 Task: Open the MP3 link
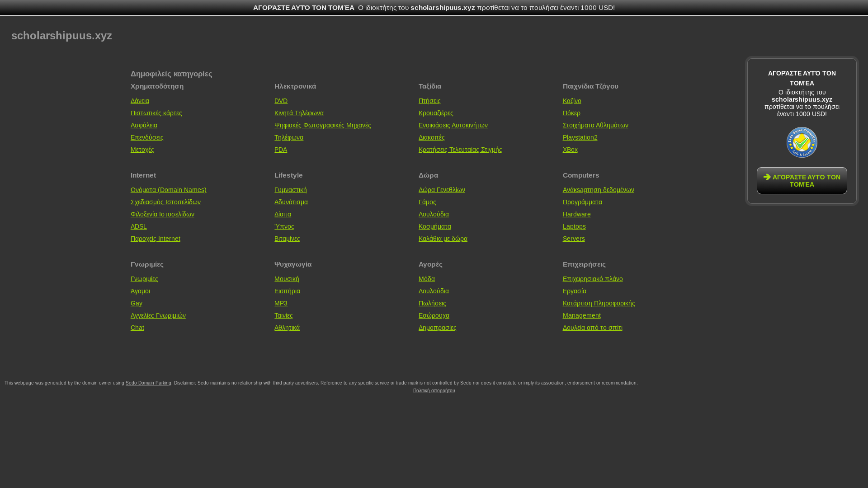(x=281, y=303)
